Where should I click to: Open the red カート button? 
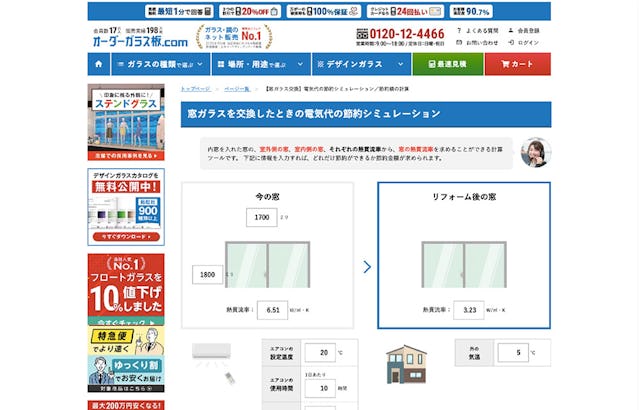tap(518, 64)
